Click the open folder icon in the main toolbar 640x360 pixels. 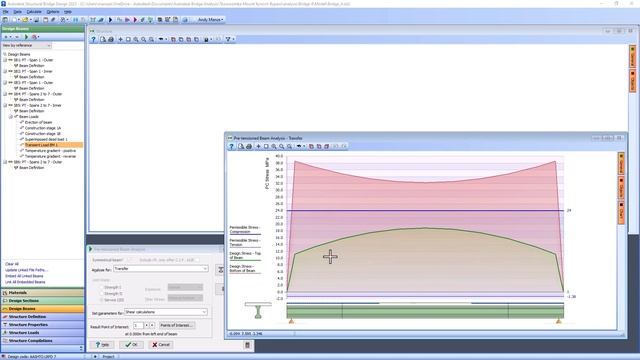click(25, 20)
